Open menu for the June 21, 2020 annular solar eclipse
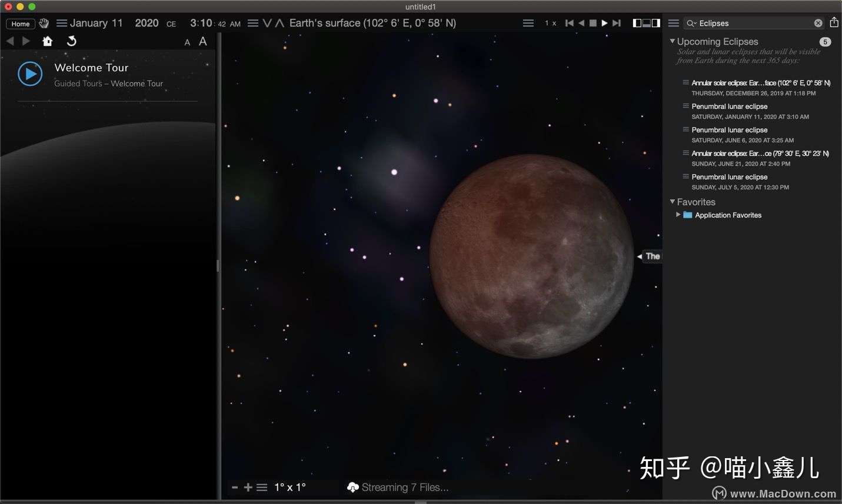The image size is (842, 504). point(685,153)
